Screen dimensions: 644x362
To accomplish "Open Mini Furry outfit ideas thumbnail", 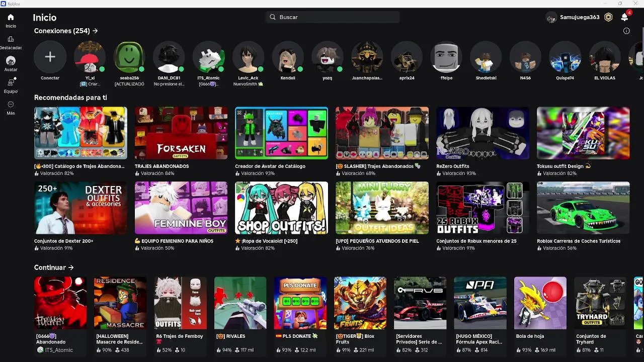I will pyautogui.click(x=382, y=208).
